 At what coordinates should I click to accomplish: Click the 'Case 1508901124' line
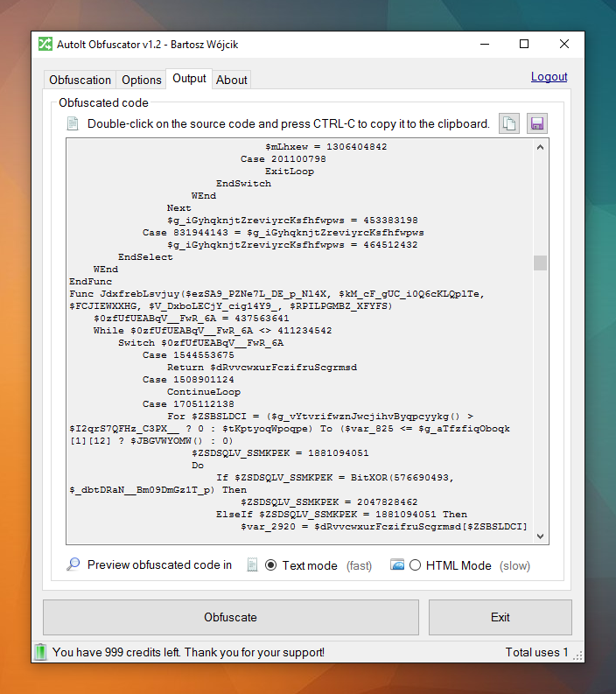pos(188,379)
